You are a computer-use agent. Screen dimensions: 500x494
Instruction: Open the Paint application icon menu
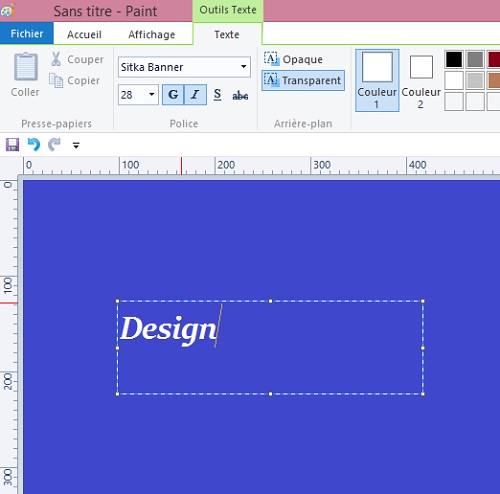[7, 11]
